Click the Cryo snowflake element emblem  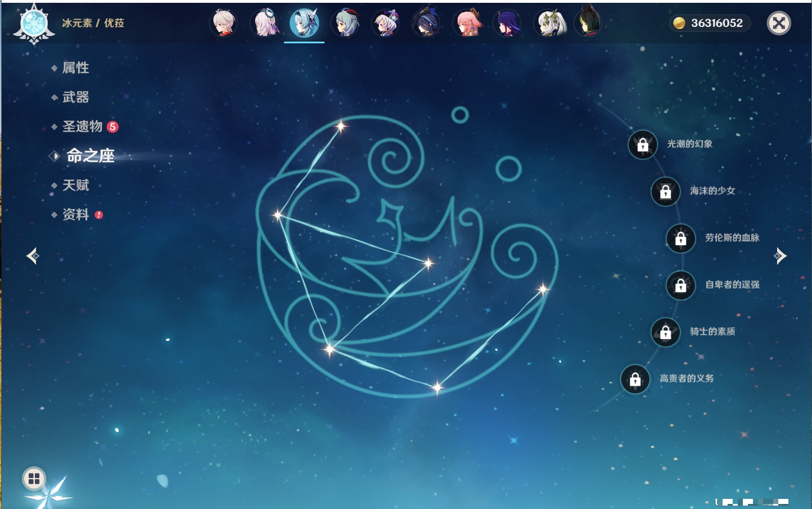click(34, 25)
